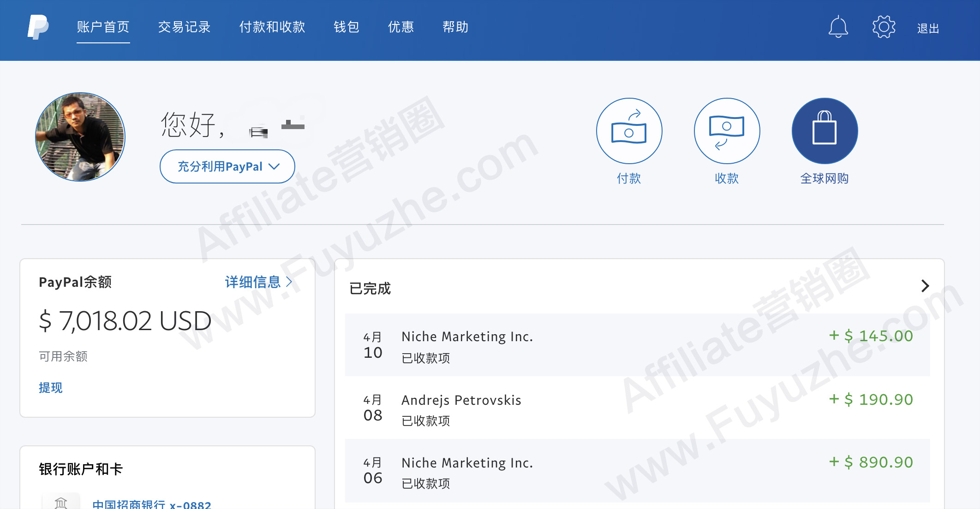Open the 付款和收款 menu
Viewport: 980px width, 509px height.
(272, 27)
